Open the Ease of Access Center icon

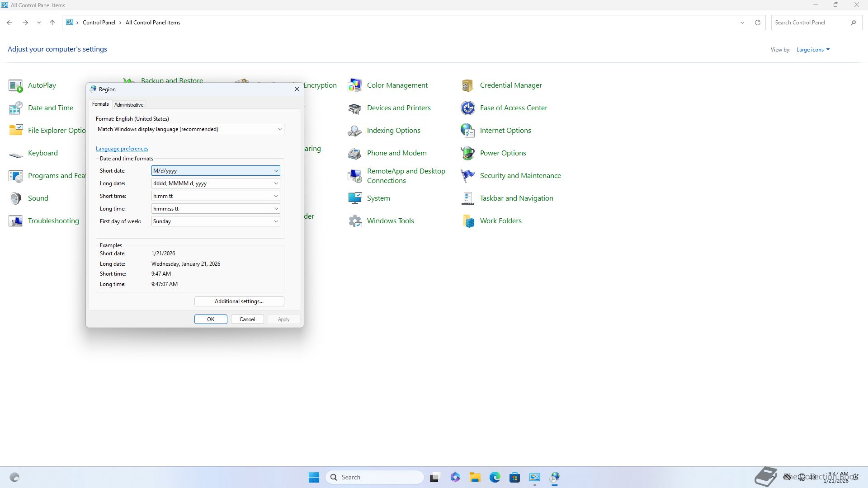[468, 108]
